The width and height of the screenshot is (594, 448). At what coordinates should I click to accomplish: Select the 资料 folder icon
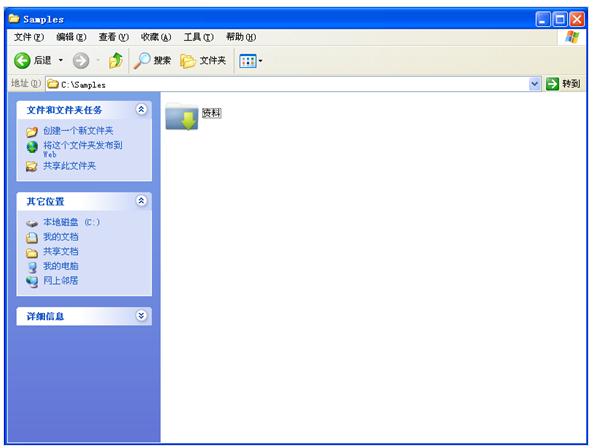pos(182,116)
